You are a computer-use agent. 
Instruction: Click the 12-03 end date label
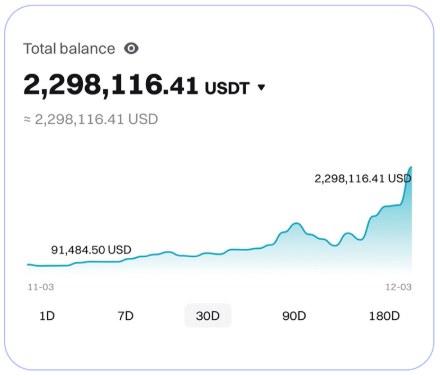[399, 287]
